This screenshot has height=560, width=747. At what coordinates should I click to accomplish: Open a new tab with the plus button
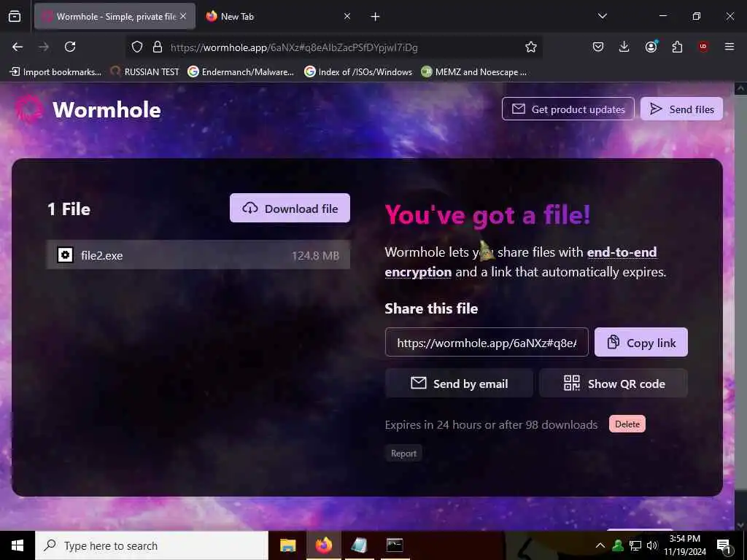[376, 17]
